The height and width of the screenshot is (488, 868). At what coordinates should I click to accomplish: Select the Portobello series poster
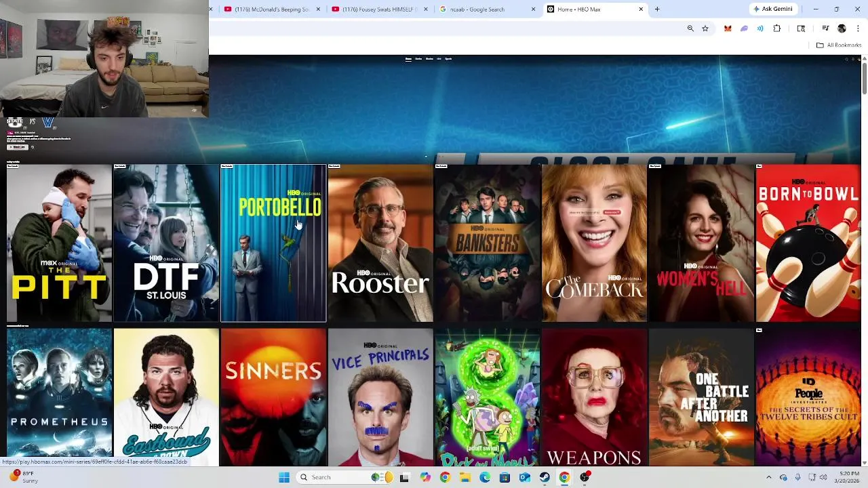coord(273,243)
